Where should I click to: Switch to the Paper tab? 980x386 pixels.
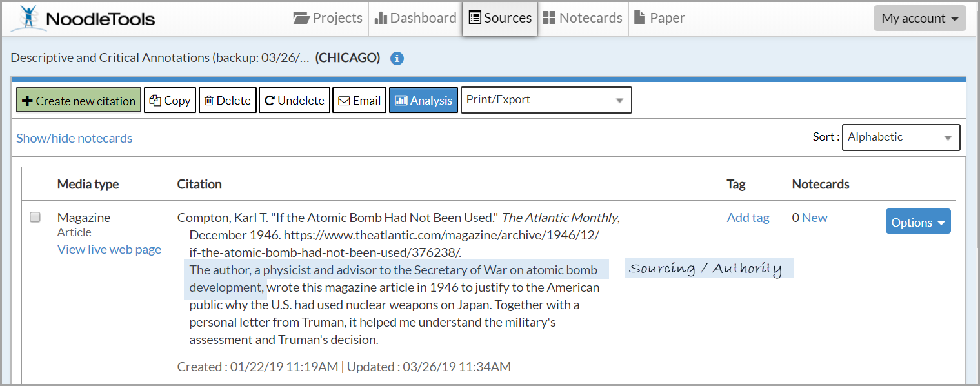(659, 18)
